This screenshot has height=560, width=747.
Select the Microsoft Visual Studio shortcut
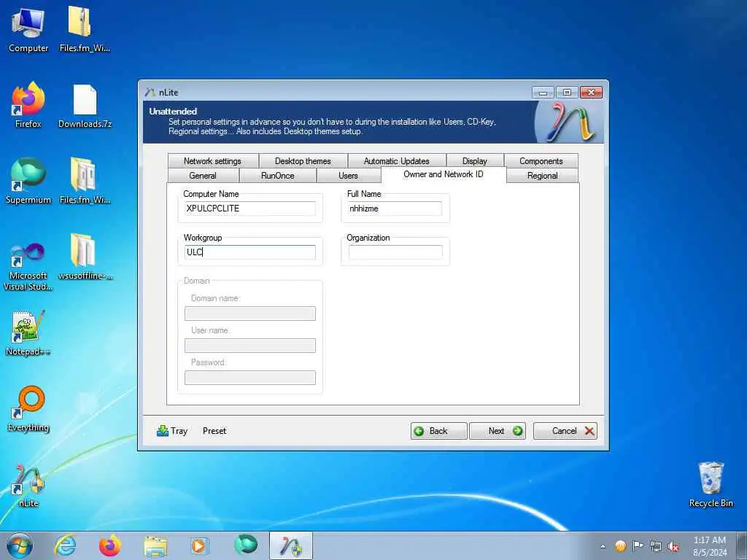pyautogui.click(x=28, y=265)
